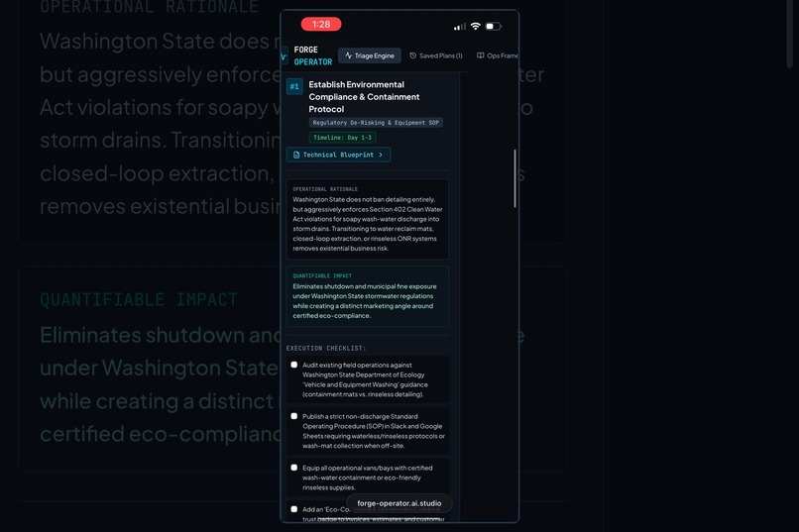Tap the Wi-Fi status icon
The width and height of the screenshot is (799, 532).
(476, 26)
